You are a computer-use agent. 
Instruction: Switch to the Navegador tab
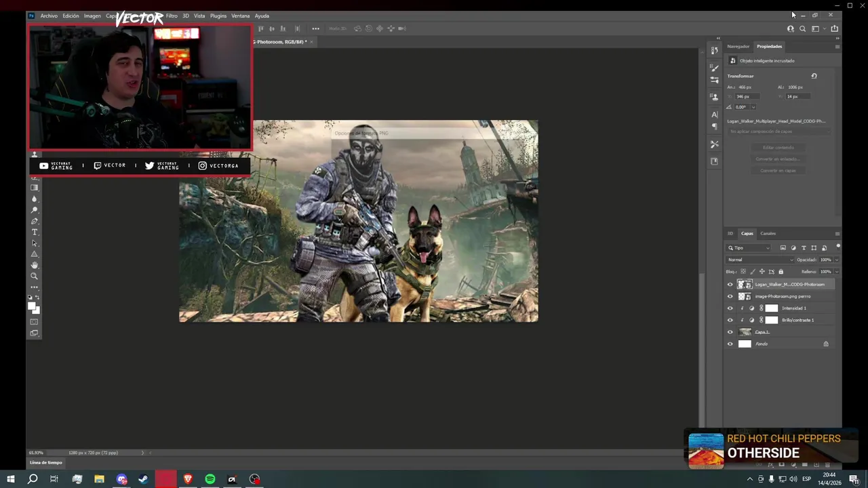point(738,47)
